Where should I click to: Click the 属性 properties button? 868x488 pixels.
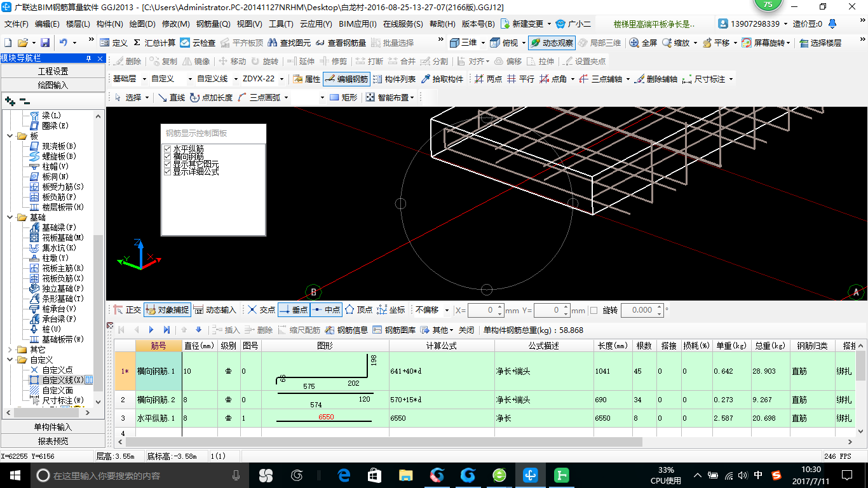pyautogui.click(x=307, y=79)
